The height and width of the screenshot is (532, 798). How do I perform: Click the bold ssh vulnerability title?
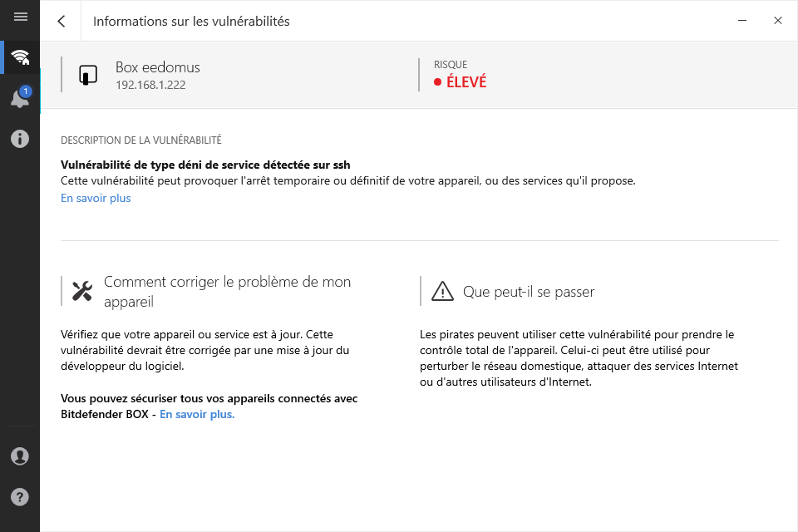205,165
